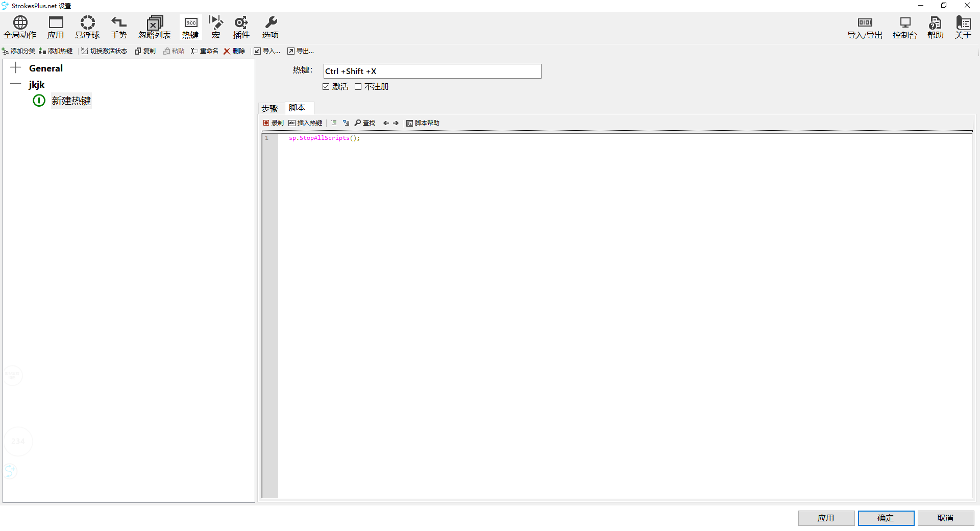This screenshot has width=980, height=531.
Task: Click 添加热键 to add a hotkey
Action: [56, 51]
